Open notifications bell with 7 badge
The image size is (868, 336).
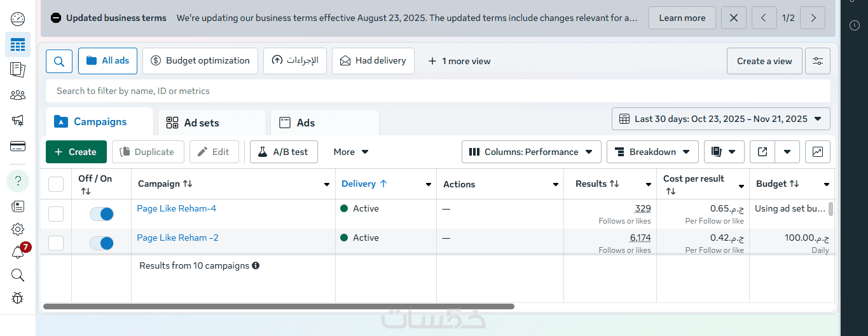[x=18, y=252]
